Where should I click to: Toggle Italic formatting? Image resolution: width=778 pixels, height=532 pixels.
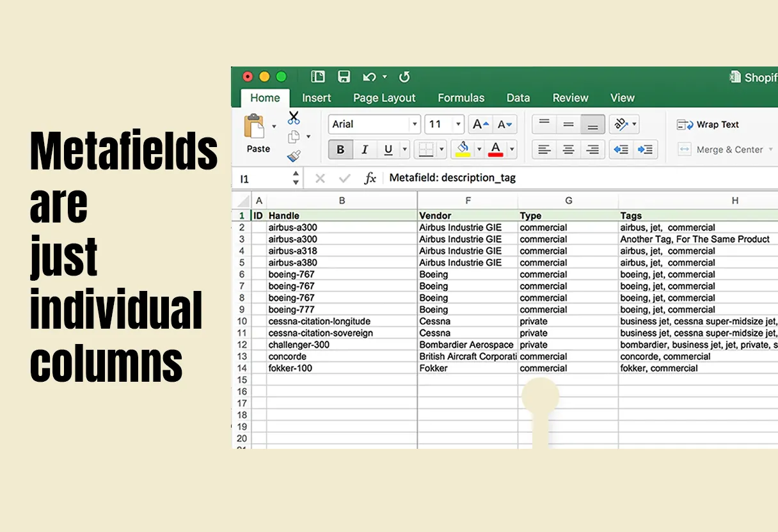[365, 150]
